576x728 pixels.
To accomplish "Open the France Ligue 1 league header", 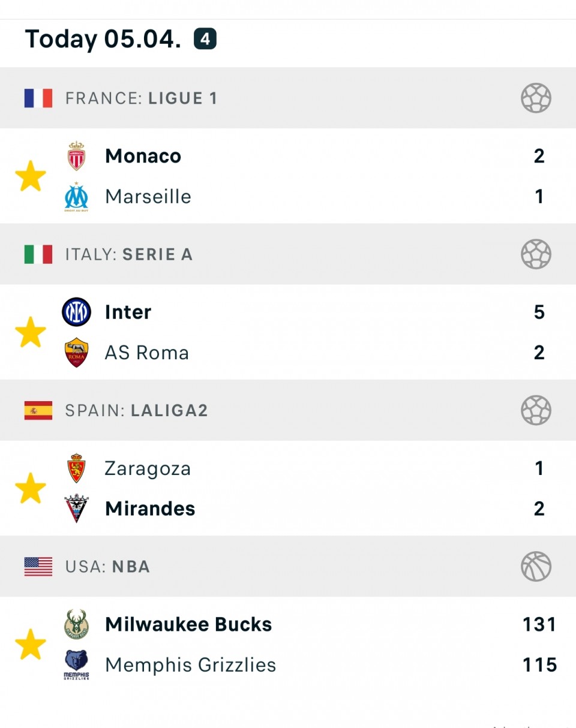I will click(142, 98).
